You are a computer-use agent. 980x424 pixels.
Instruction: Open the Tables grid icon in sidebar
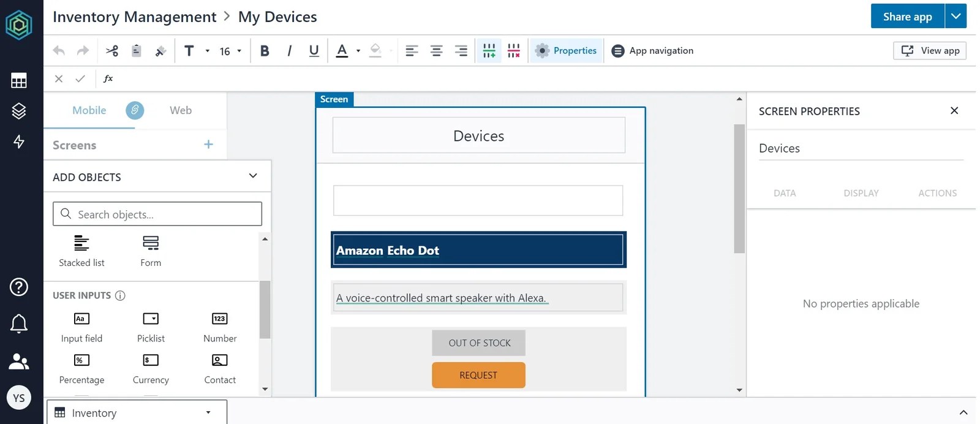click(x=19, y=80)
